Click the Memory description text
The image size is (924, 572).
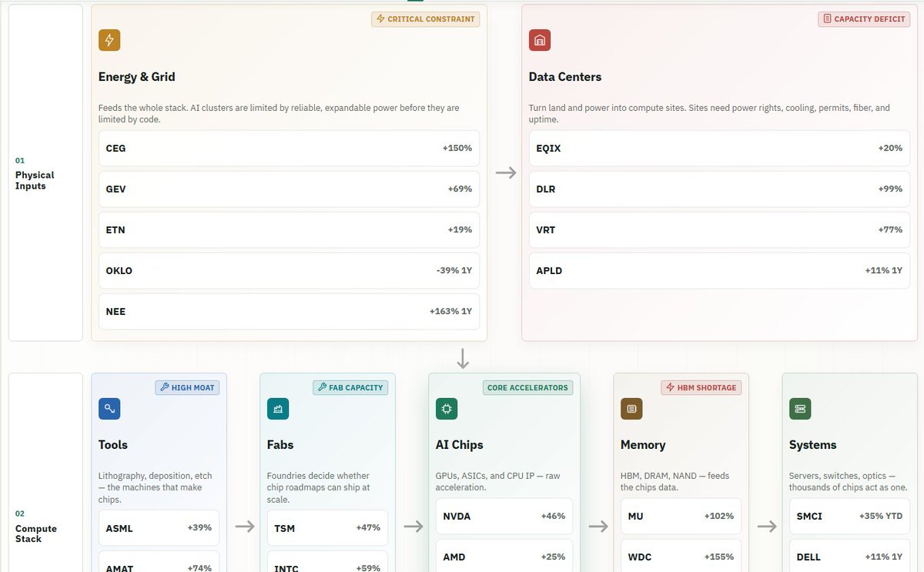[x=675, y=482]
